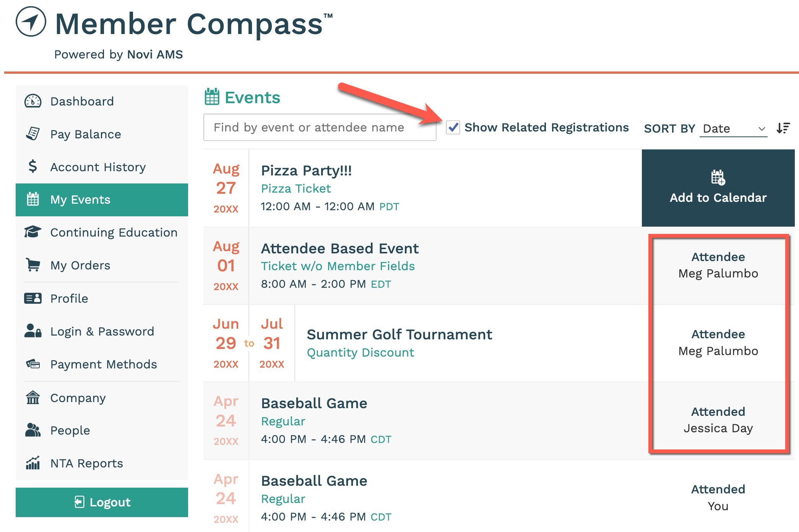Click the Company building icon

coord(33,397)
